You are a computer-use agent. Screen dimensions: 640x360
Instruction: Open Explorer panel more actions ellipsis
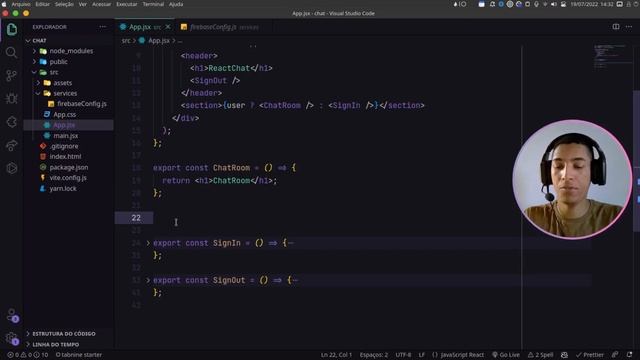point(102,27)
